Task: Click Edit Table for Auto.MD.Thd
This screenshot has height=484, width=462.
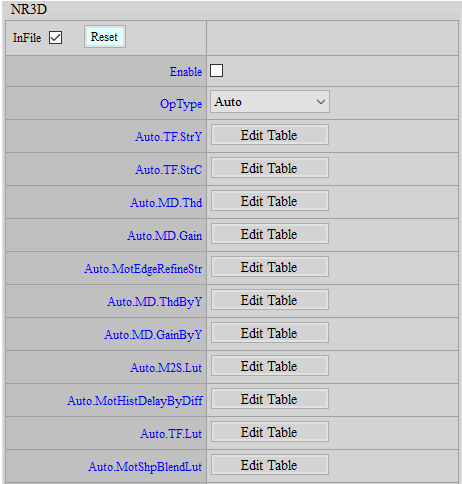Action: pos(270,201)
